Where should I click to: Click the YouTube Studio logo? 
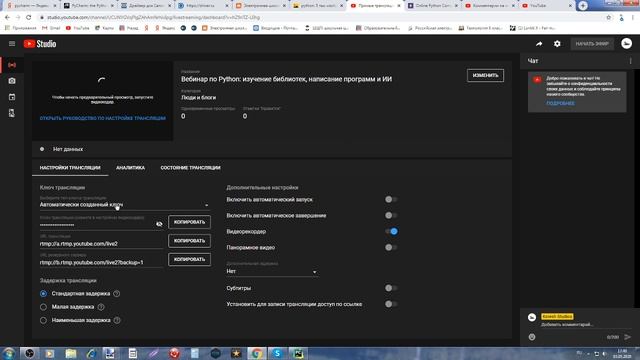[40, 44]
